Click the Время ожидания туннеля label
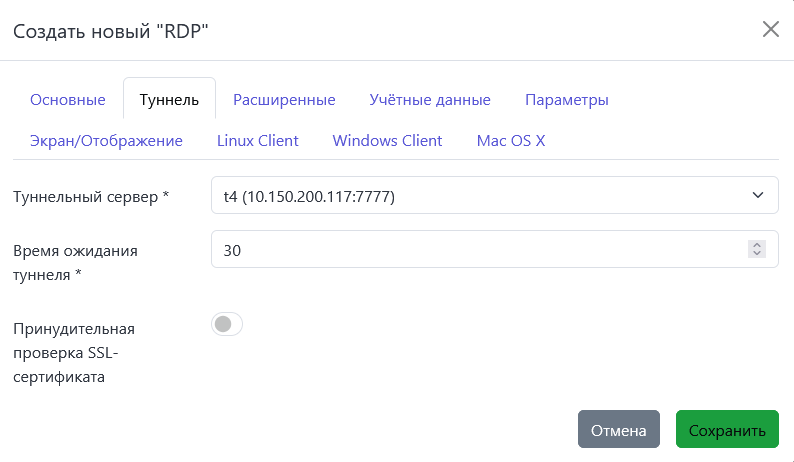Viewport: 794px width, 462px height. coord(75,262)
